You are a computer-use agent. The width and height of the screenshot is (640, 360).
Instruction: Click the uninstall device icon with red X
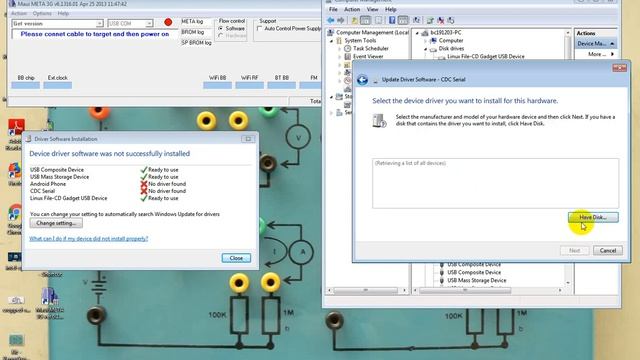[440, 20]
